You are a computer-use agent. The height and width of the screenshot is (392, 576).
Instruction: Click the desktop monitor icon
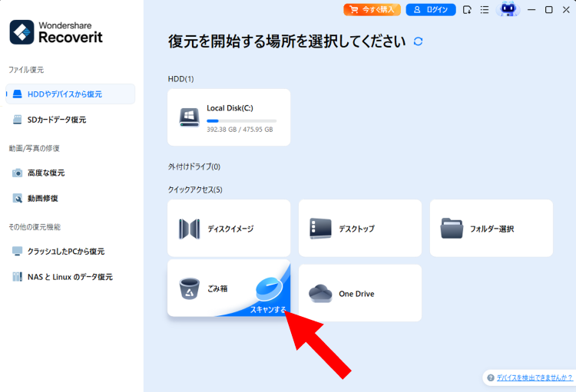coord(320,229)
